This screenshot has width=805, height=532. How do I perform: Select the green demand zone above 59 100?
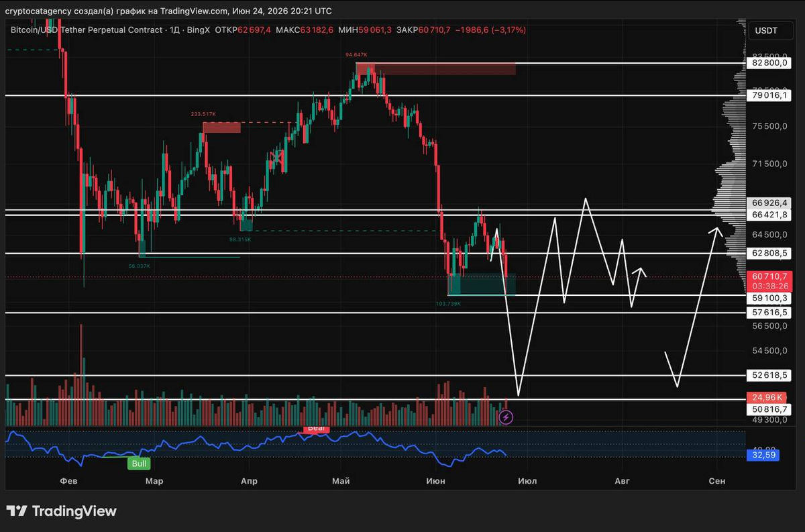[482, 284]
